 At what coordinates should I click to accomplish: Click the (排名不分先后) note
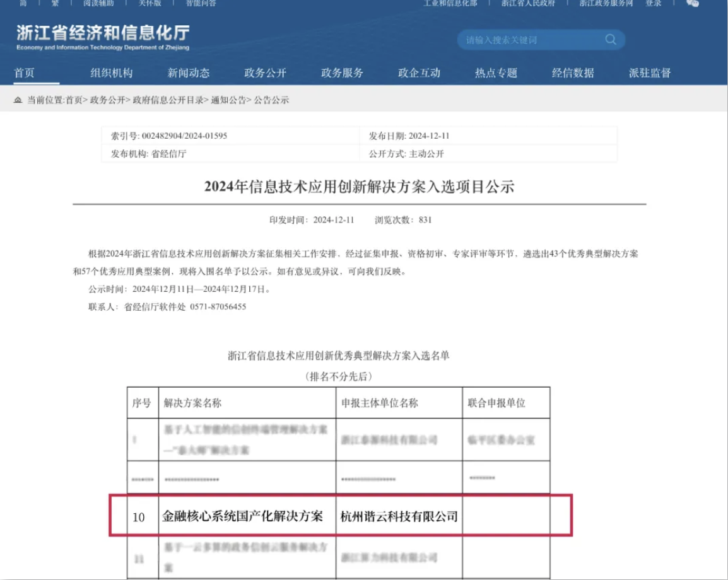[x=339, y=376]
